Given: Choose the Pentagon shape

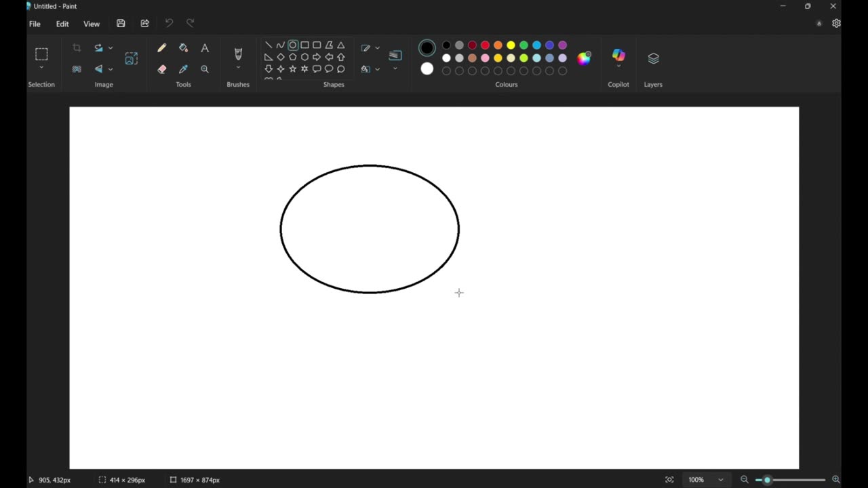Looking at the screenshot, I should (x=293, y=57).
